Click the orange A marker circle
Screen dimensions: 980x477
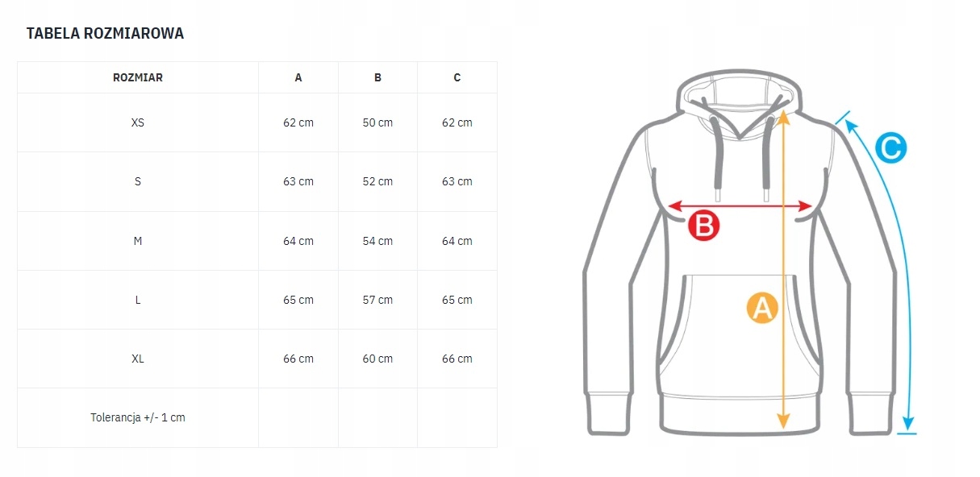(762, 308)
